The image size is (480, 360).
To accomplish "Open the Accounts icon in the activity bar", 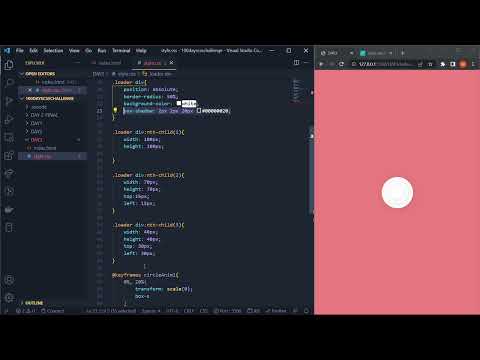I will click(9, 280).
